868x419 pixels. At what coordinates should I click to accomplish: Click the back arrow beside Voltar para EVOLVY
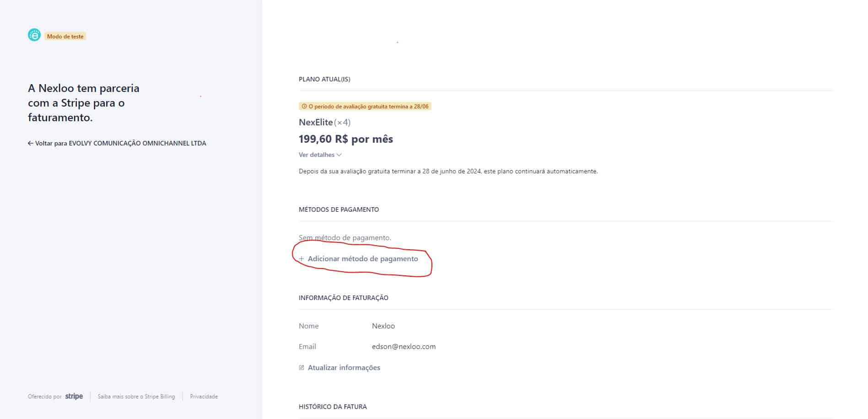[31, 143]
